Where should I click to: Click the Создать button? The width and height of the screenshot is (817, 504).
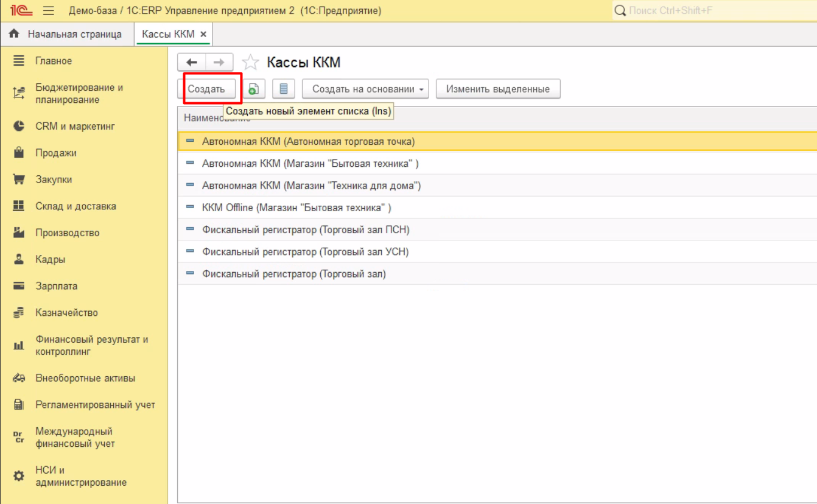click(206, 89)
